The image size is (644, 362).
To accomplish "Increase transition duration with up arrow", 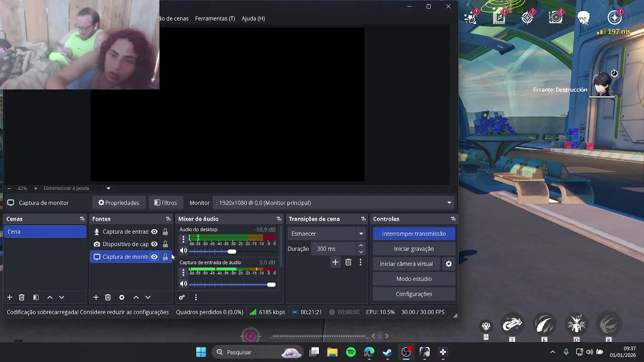I will point(361,246).
